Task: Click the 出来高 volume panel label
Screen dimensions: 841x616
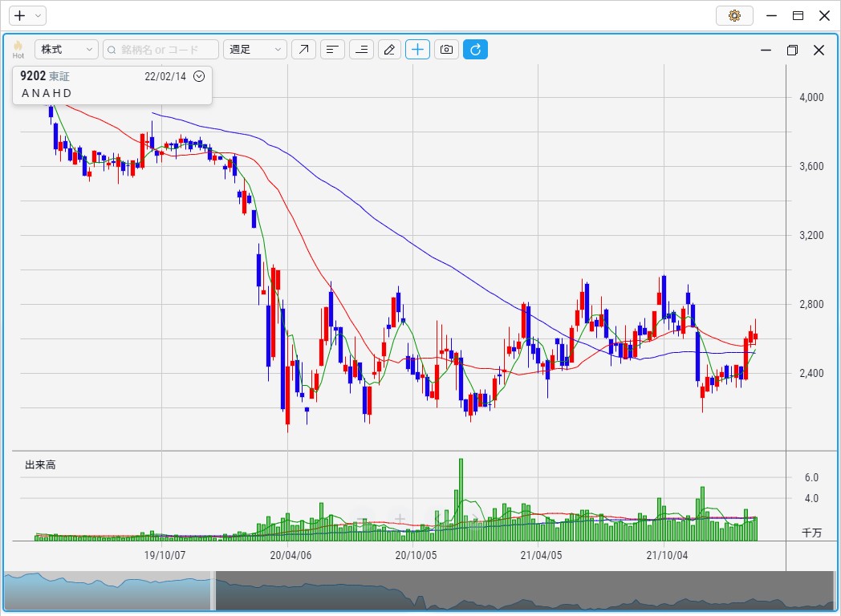Action: pos(40,465)
